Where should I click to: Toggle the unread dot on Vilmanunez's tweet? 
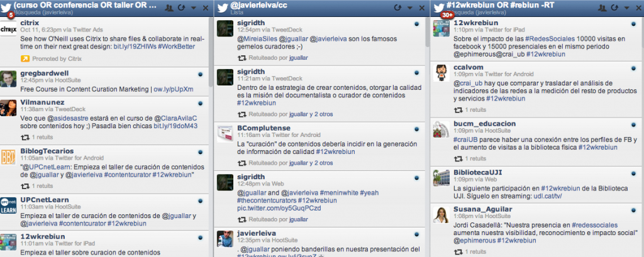pos(200,104)
